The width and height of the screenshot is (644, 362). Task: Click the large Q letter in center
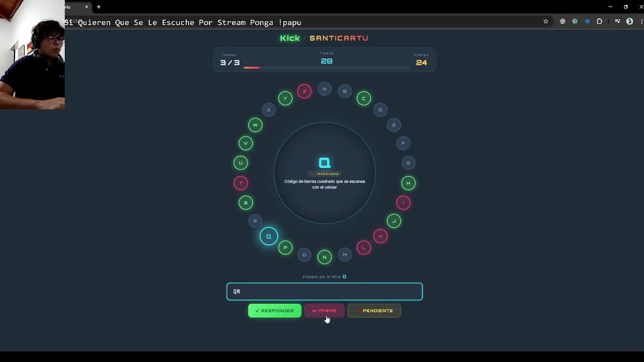pyautogui.click(x=325, y=162)
